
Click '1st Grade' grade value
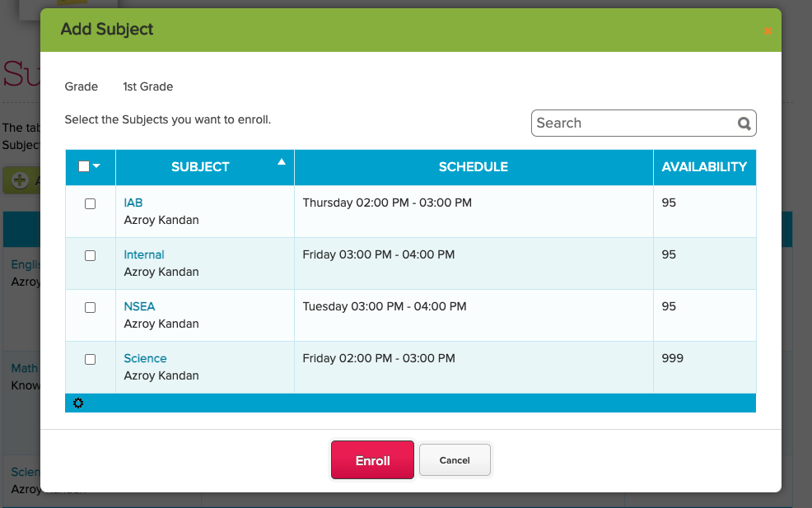[147, 86]
